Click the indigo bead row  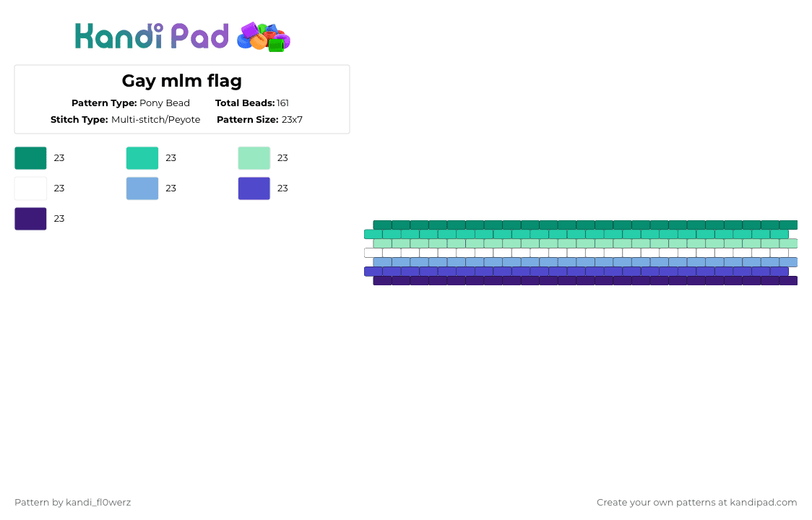(x=576, y=272)
